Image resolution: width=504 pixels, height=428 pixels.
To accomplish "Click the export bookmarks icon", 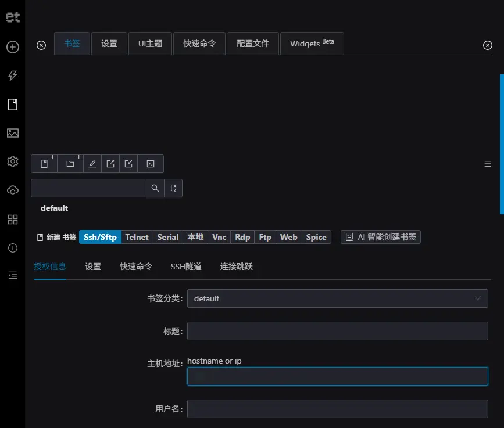I will tap(110, 164).
